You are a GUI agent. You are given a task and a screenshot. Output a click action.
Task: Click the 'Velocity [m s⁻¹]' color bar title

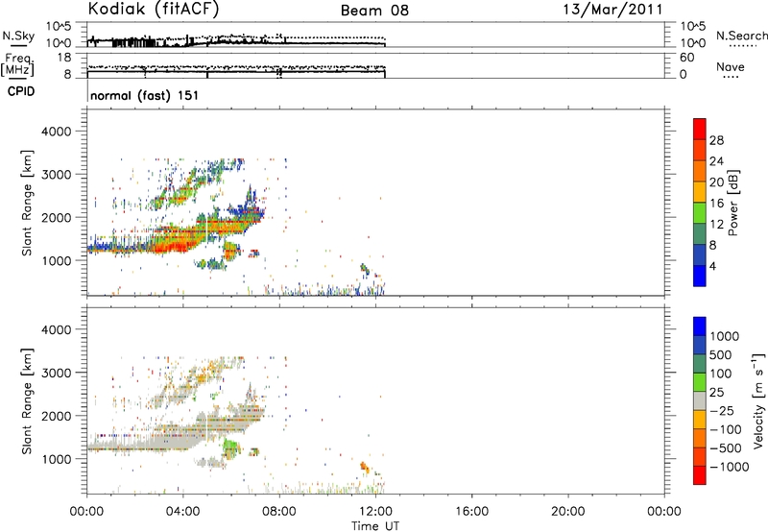[x=758, y=400]
